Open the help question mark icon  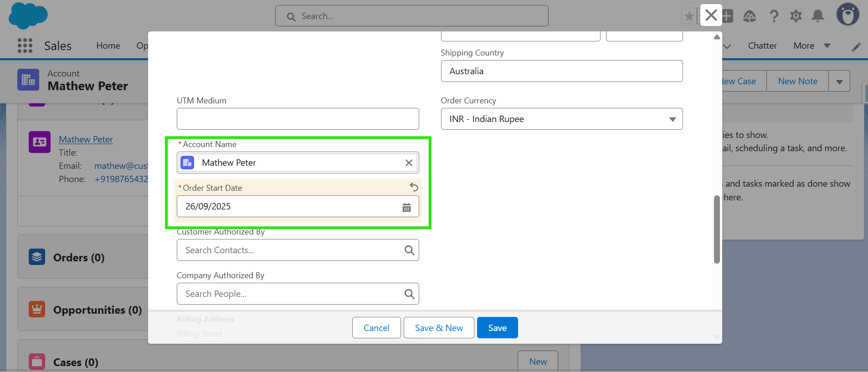point(774,16)
